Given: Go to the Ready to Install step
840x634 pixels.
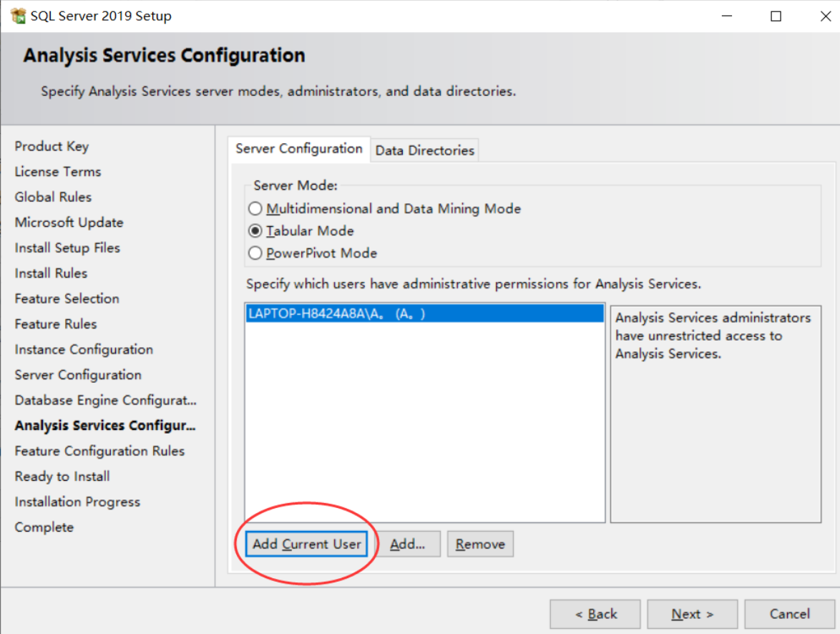Looking at the screenshot, I should tap(62, 476).
